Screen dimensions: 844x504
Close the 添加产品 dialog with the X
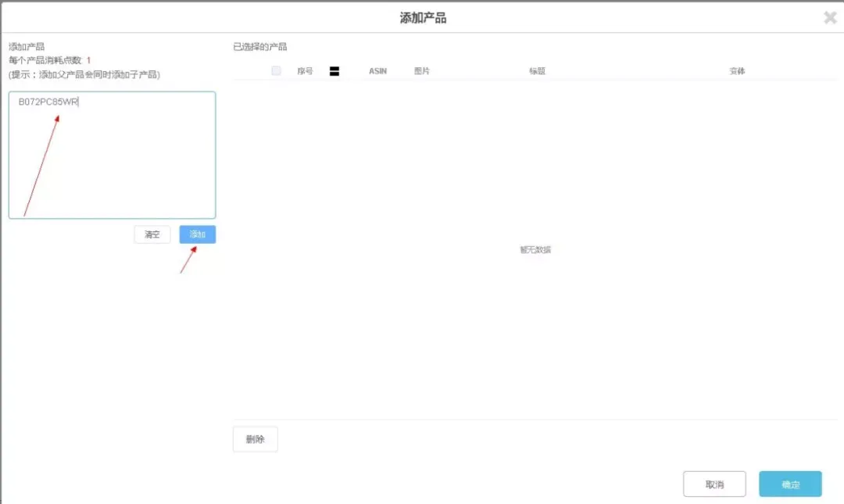[x=830, y=18]
